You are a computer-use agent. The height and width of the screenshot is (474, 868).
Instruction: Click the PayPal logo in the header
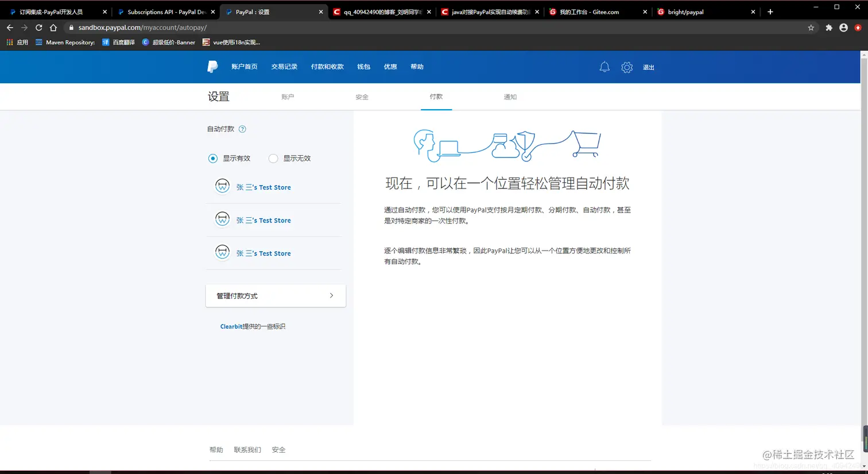pyautogui.click(x=212, y=67)
